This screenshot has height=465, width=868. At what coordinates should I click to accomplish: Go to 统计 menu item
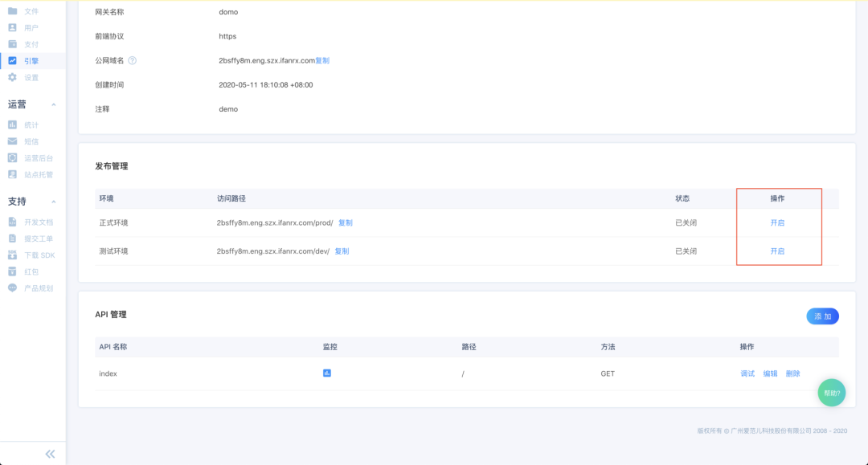[x=31, y=125]
